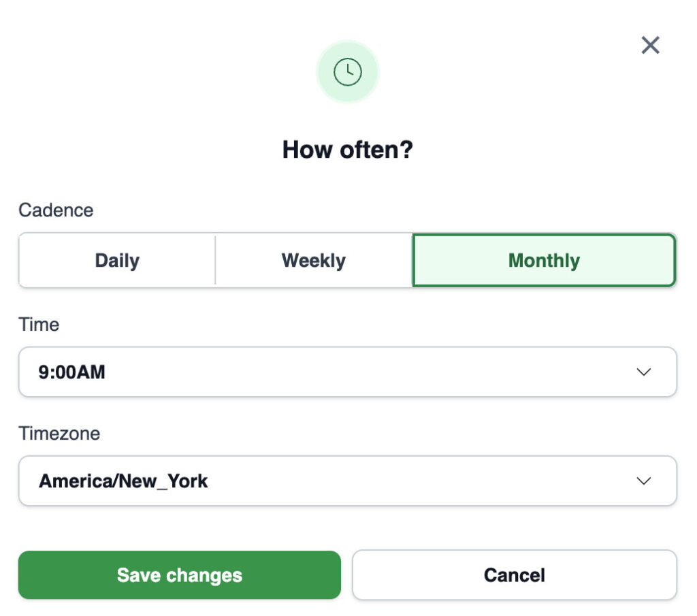697x616 pixels.
Task: Click the Cadence label
Action: (56, 210)
